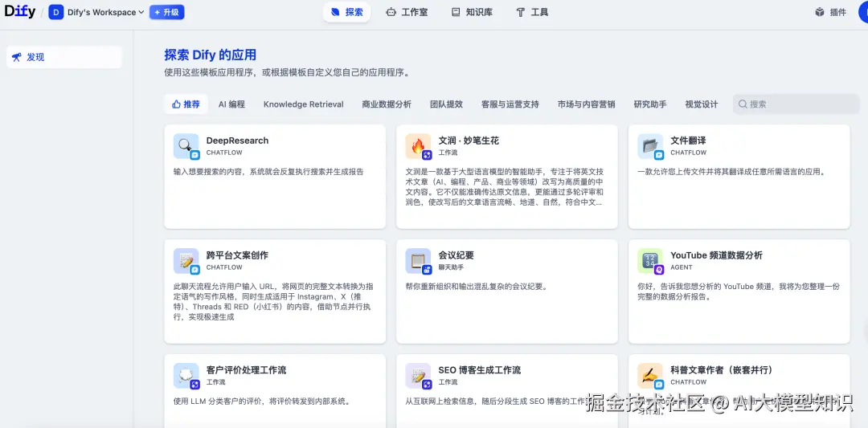Switch to the 探索 tab
The width and height of the screenshot is (868, 428).
pos(346,12)
